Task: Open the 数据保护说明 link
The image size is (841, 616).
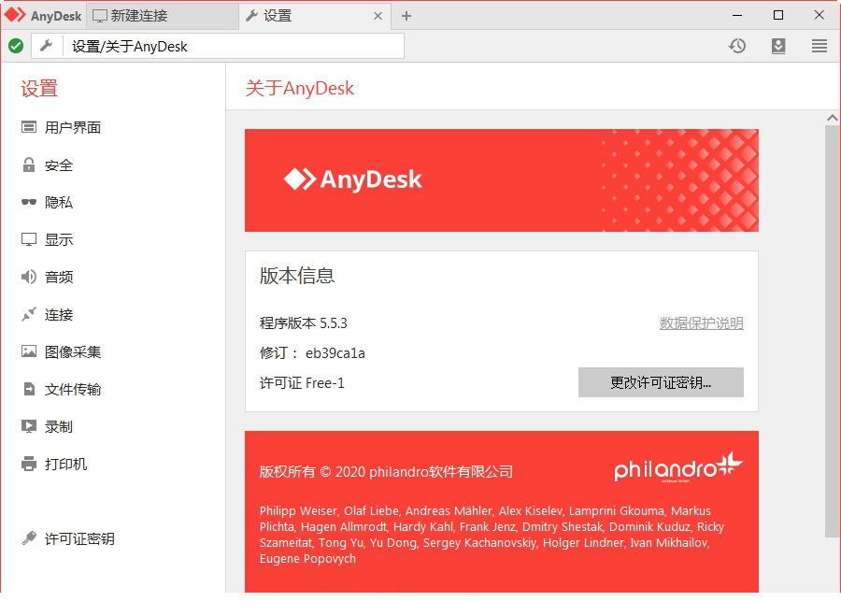Action: pyautogui.click(x=701, y=323)
